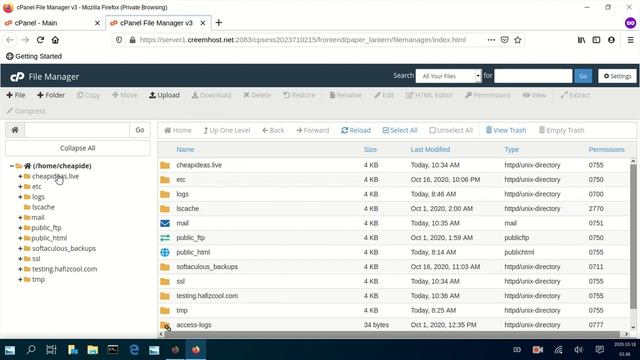The width and height of the screenshot is (640, 360).
Task: Select testing.hafizcool.com in the folder tree
Action: (64, 269)
